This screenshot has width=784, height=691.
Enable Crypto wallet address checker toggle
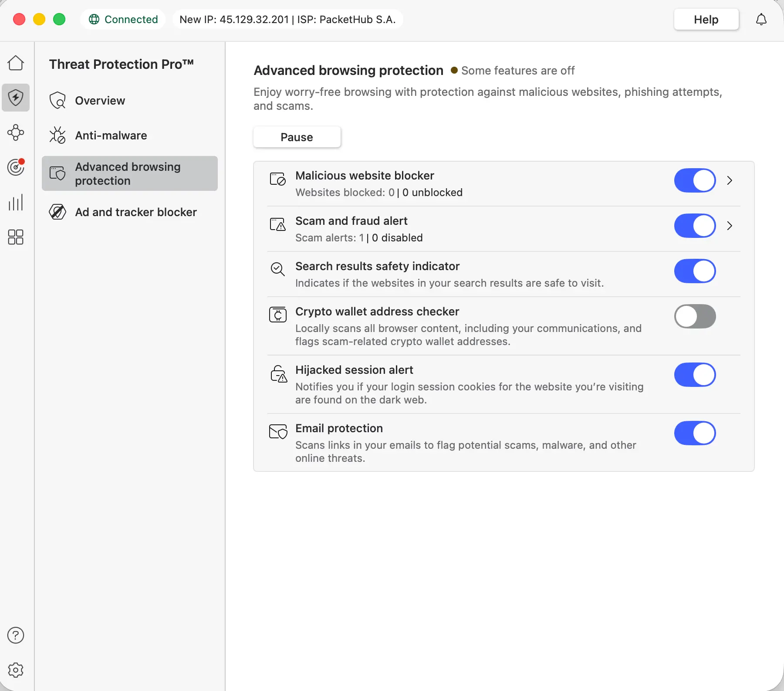695,316
